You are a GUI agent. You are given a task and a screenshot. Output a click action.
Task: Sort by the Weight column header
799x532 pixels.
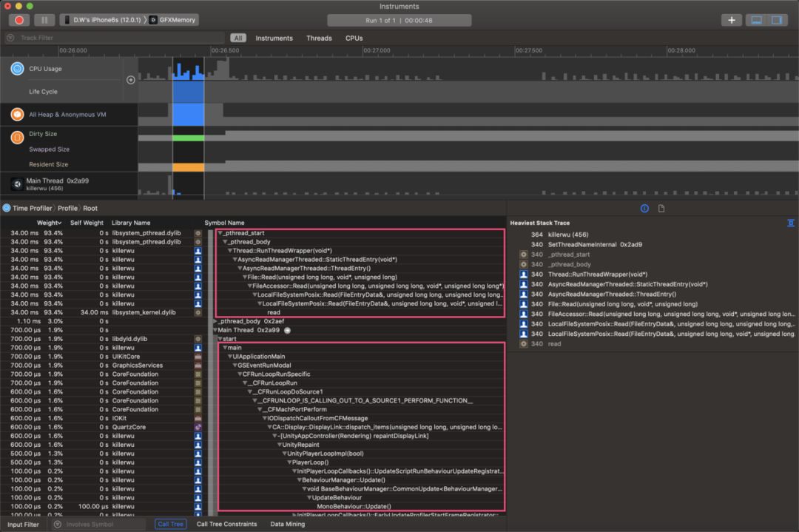point(49,223)
